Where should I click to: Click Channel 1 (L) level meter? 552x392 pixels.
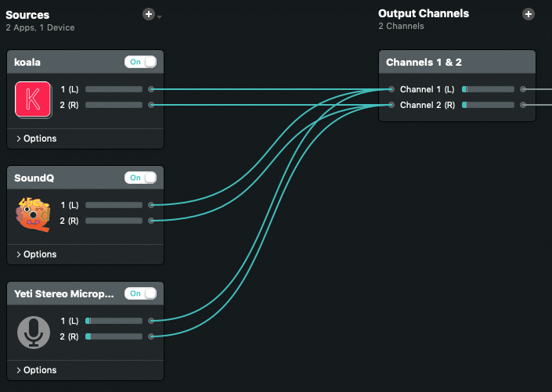pyautogui.click(x=488, y=89)
